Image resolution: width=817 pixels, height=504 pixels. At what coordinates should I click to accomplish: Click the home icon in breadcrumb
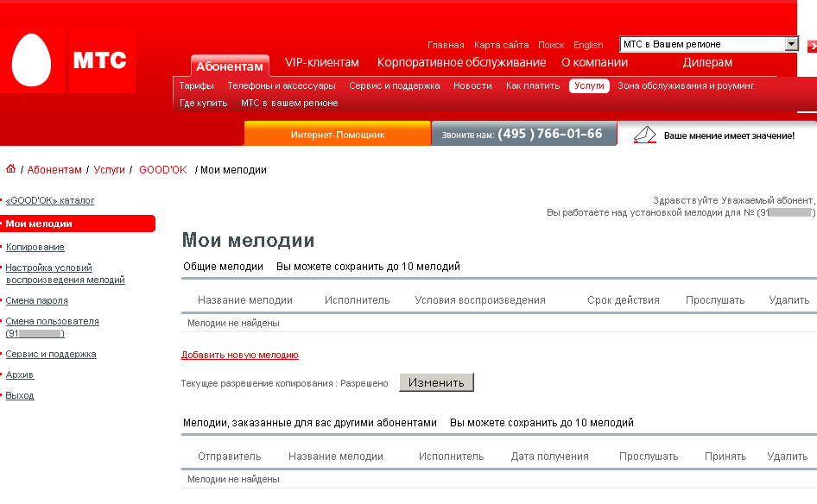tap(11, 169)
